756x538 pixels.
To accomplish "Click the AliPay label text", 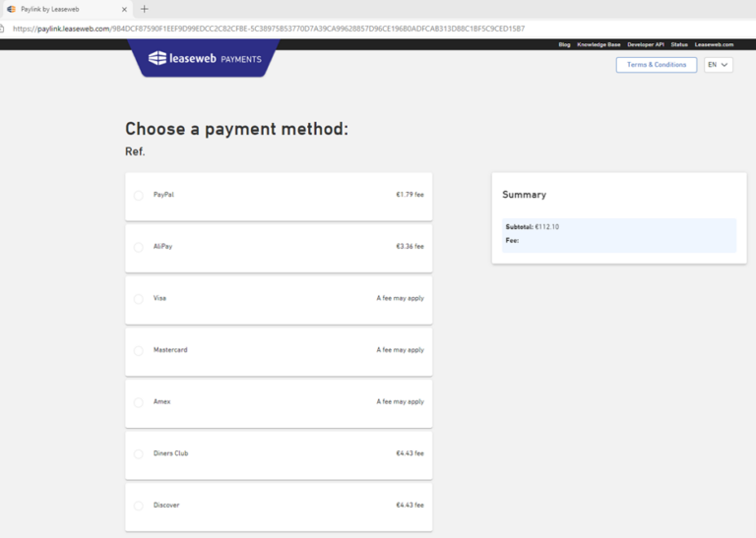I will [x=162, y=246].
